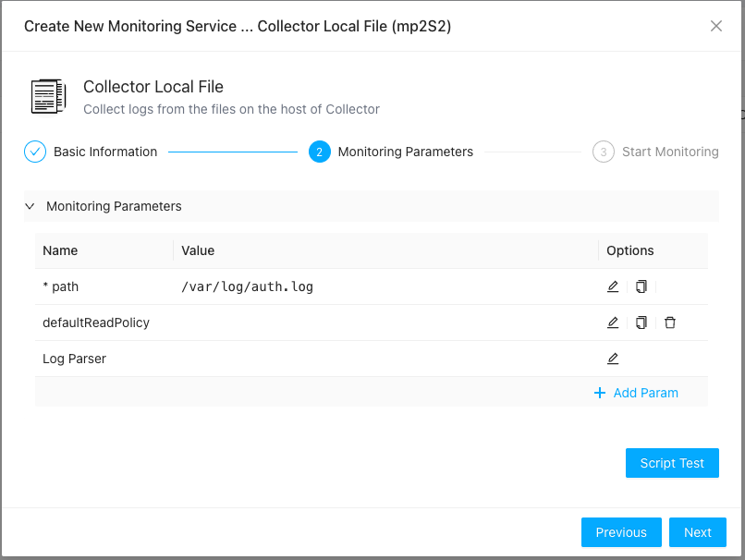Copy the path parameter row

(641, 286)
